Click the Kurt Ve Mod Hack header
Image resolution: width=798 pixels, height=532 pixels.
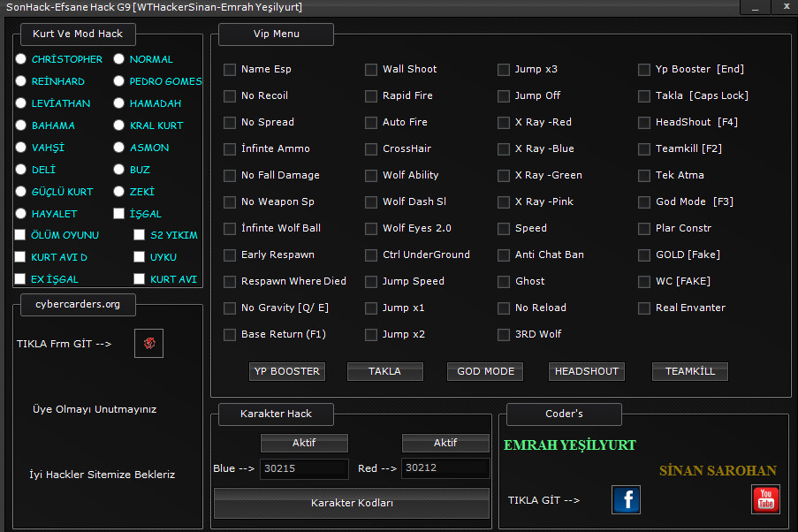[78, 34]
